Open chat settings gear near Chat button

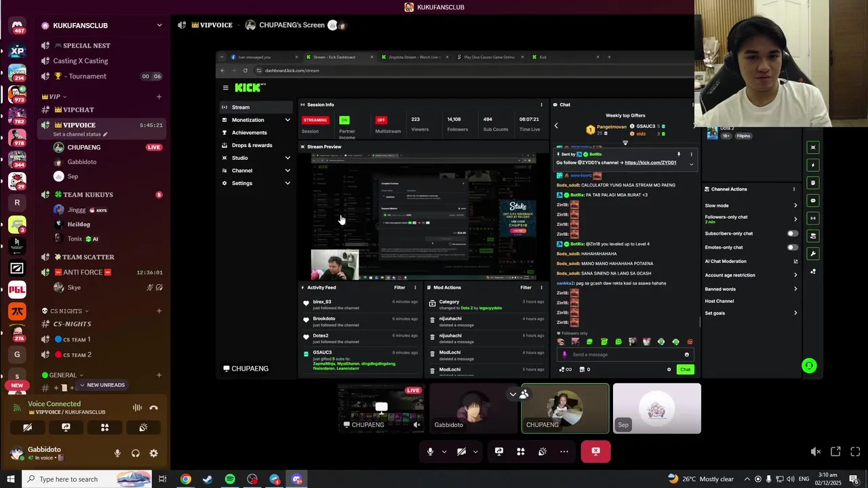tap(669, 369)
